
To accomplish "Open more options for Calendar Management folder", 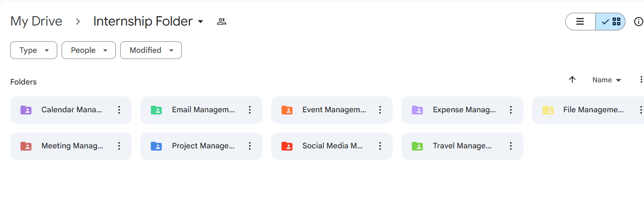I will tap(119, 110).
